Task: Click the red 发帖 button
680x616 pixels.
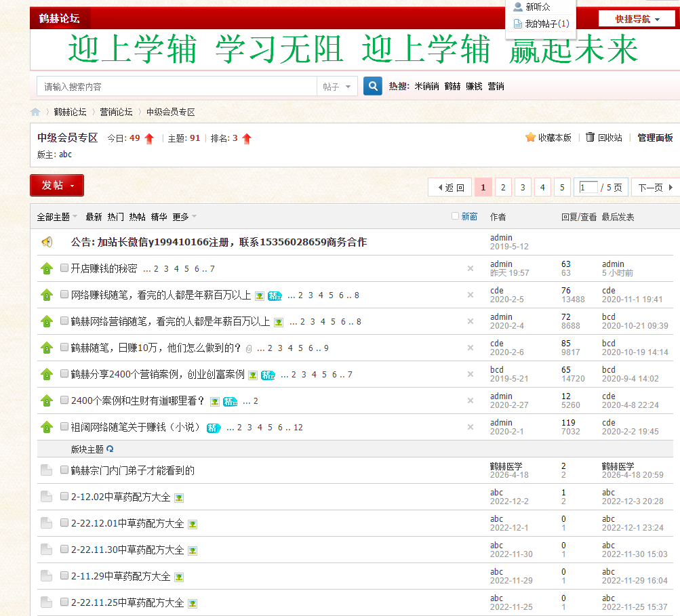Action: [x=57, y=185]
